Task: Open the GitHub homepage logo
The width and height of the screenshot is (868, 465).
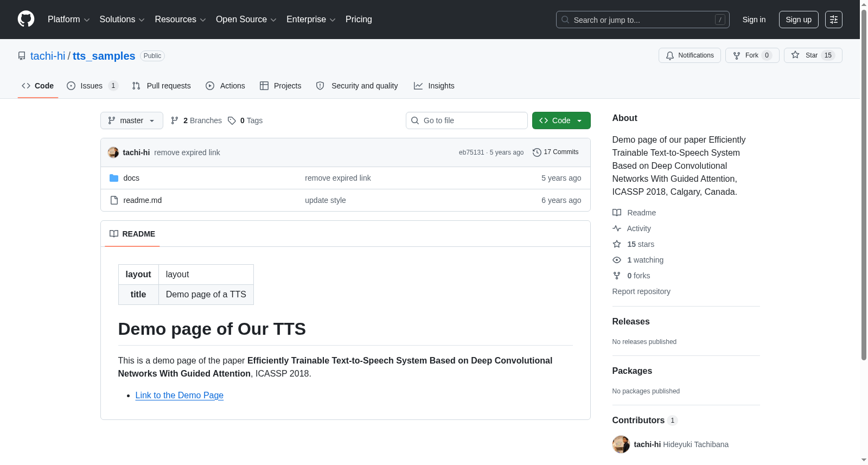Action: 26,19
